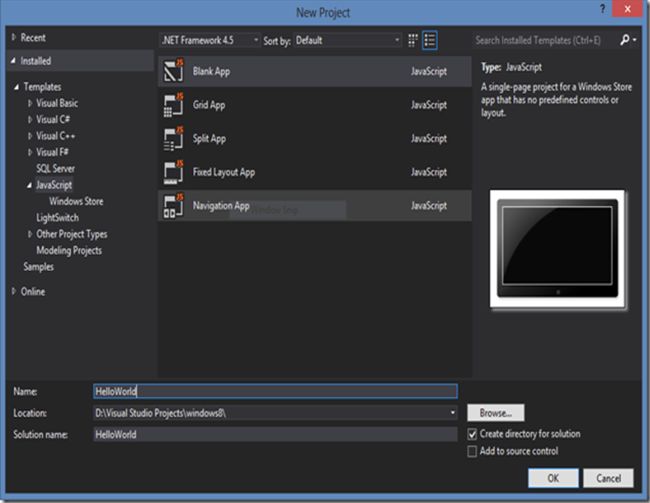Select the Fixed Layout App name
650x503 pixels.
pos(224,172)
